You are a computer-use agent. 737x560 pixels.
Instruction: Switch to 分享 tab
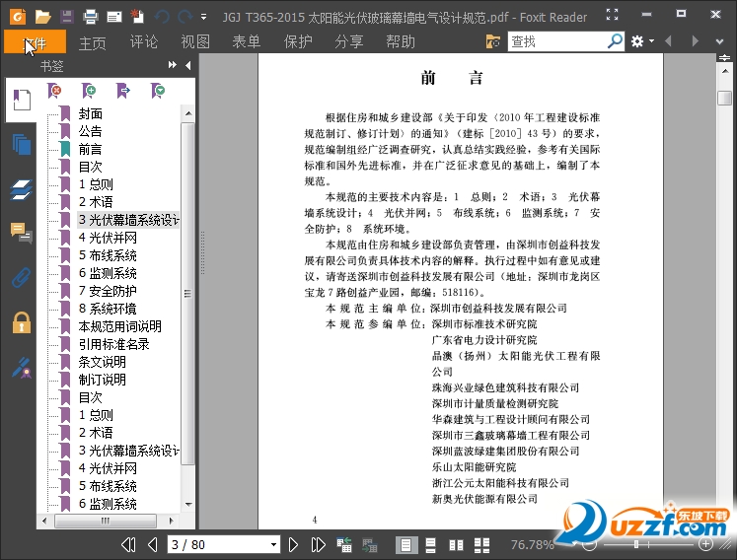[x=348, y=41]
